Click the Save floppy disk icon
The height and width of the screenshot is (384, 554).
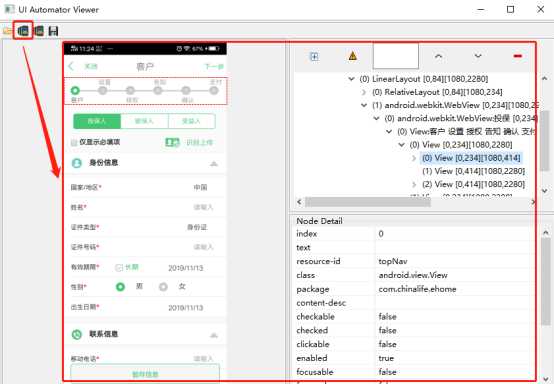pyautogui.click(x=53, y=31)
